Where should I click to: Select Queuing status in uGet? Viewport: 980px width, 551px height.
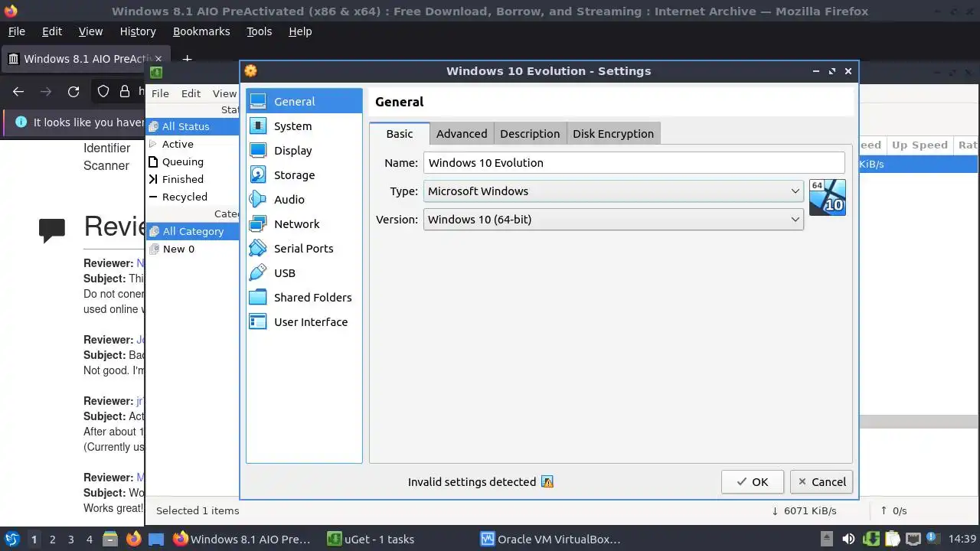[x=193, y=161]
